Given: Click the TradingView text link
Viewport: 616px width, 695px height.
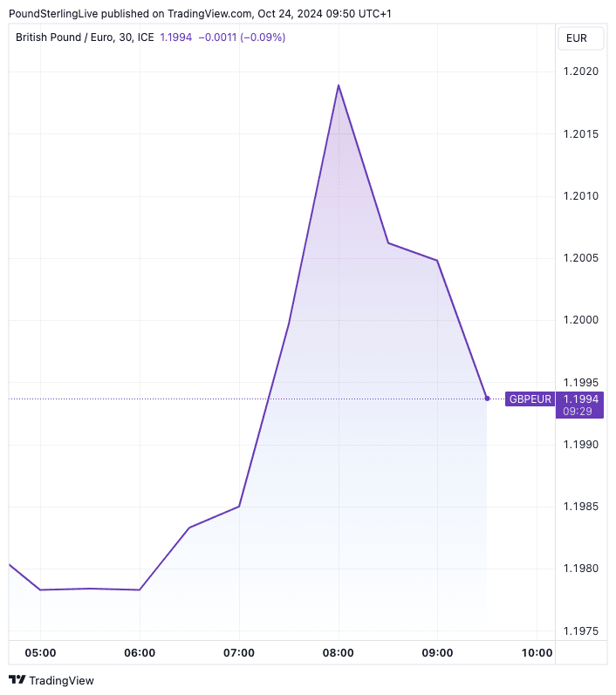Looking at the screenshot, I should pos(62,680).
